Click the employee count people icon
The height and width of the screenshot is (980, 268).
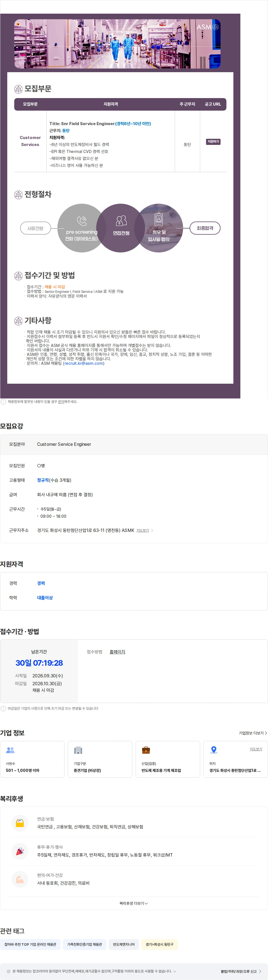click(x=10, y=750)
